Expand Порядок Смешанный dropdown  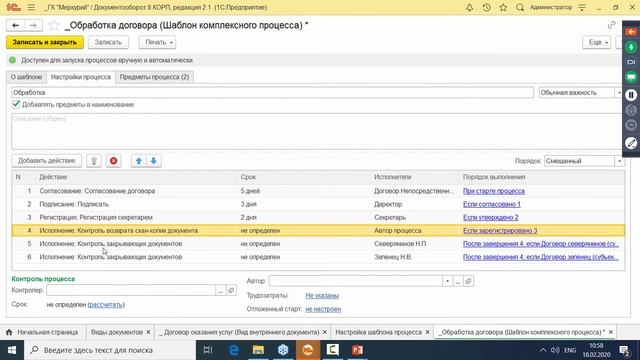click(x=619, y=161)
